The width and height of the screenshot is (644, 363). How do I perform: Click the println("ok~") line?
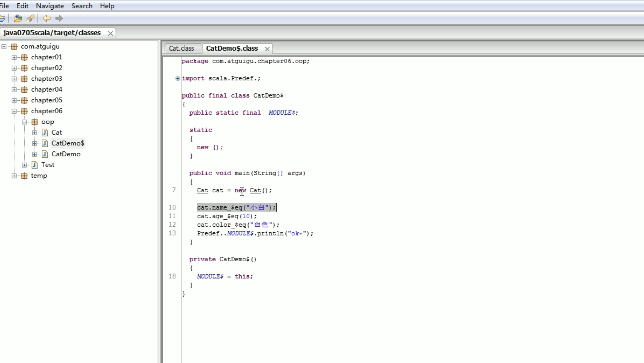point(255,234)
